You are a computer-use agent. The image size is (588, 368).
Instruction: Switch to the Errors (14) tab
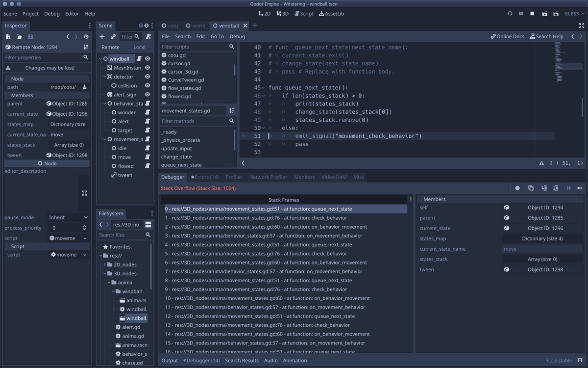[x=205, y=177]
